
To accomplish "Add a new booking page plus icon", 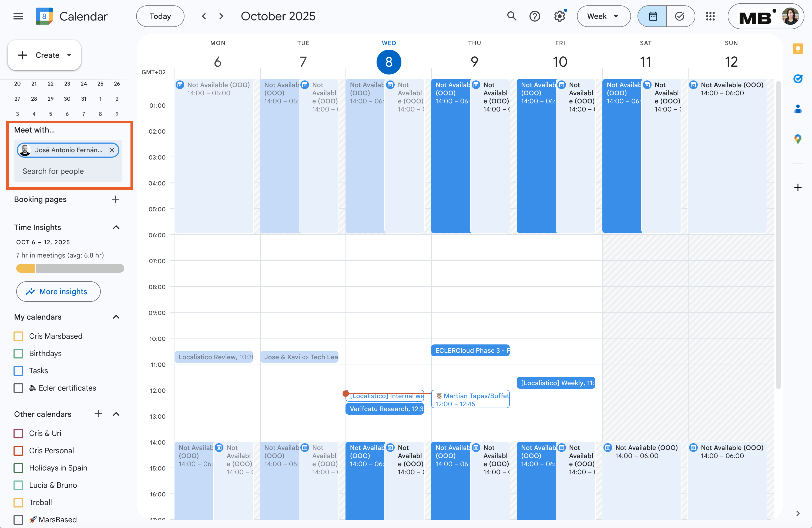I will (116, 199).
